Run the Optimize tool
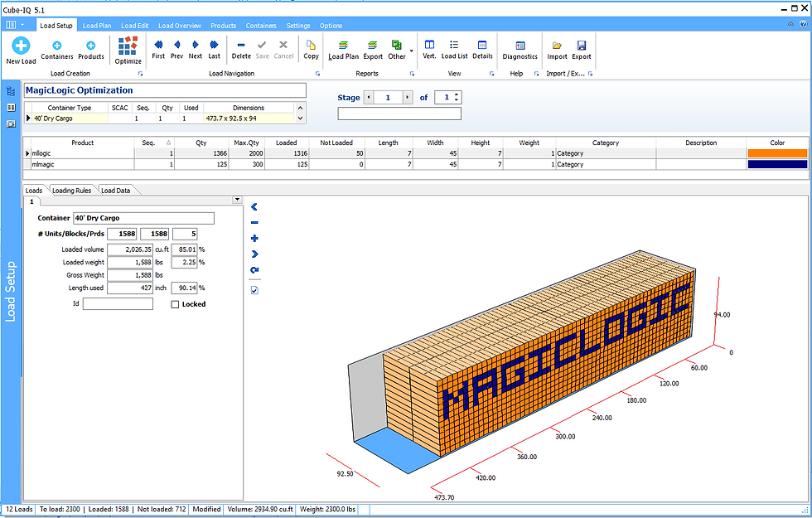 click(x=128, y=51)
